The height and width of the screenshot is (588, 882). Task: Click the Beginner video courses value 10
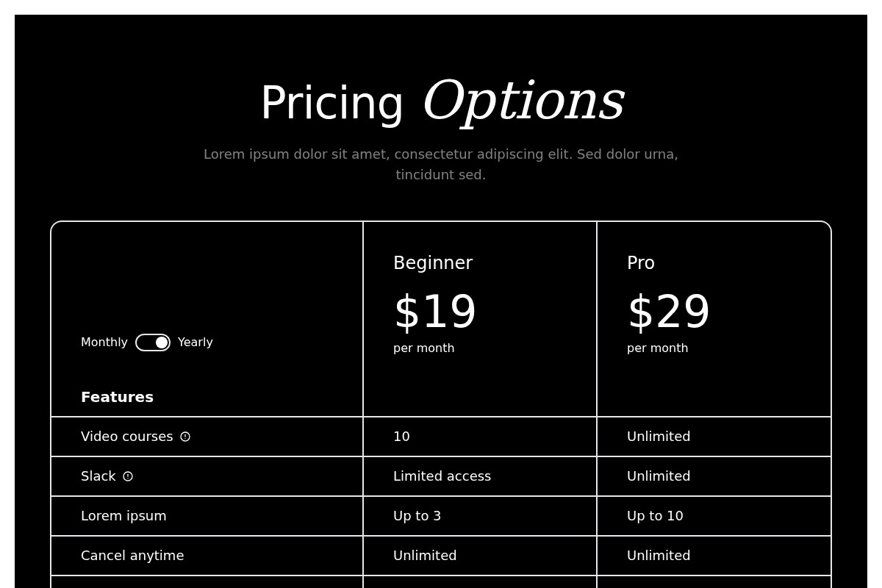pyautogui.click(x=401, y=437)
